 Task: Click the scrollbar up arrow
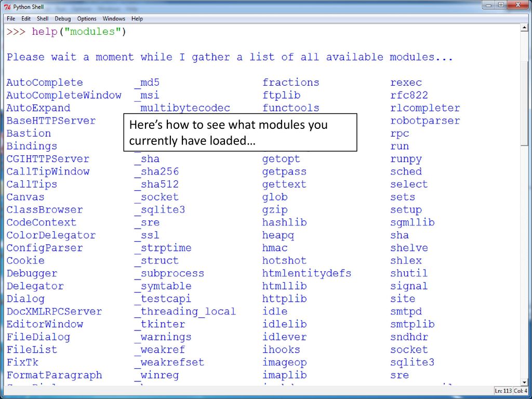[524, 28]
